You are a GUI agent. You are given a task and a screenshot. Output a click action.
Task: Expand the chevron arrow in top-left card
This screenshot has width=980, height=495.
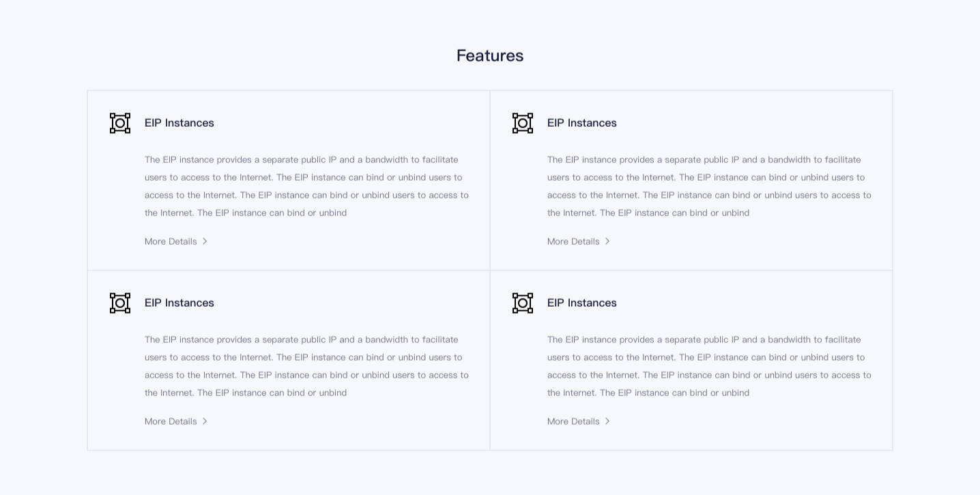point(205,241)
